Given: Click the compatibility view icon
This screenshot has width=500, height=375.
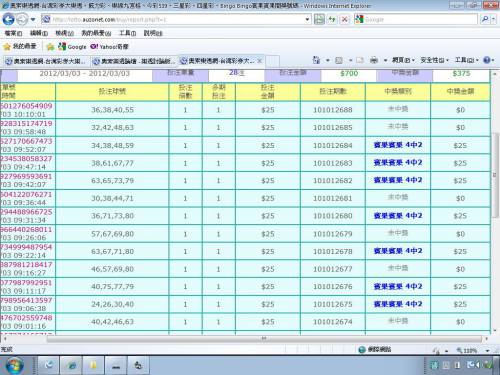Looking at the screenshot, I should (319, 20).
